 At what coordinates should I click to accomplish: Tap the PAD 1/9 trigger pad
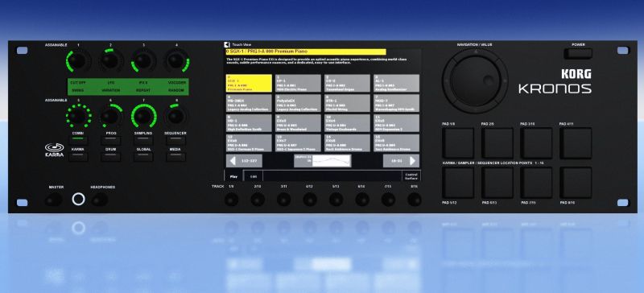[x=458, y=143]
